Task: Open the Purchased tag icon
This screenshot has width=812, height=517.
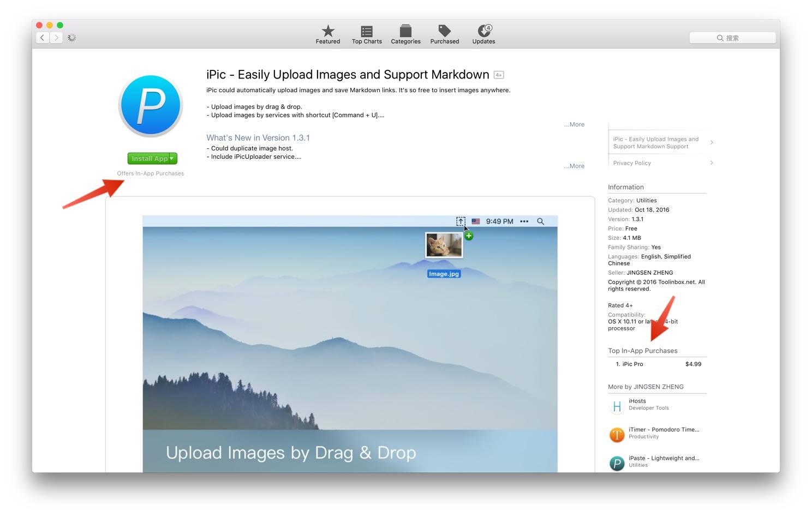Action: pos(444,31)
